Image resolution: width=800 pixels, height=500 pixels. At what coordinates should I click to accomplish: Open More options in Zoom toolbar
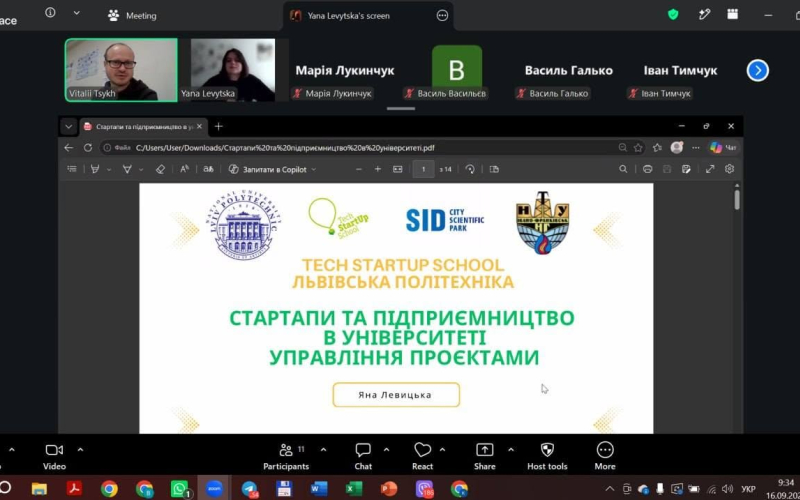605,456
